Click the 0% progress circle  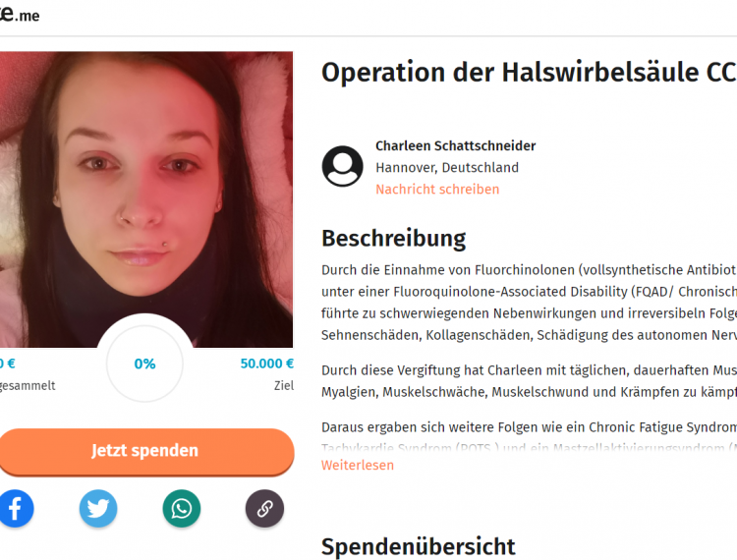pyautogui.click(x=144, y=364)
